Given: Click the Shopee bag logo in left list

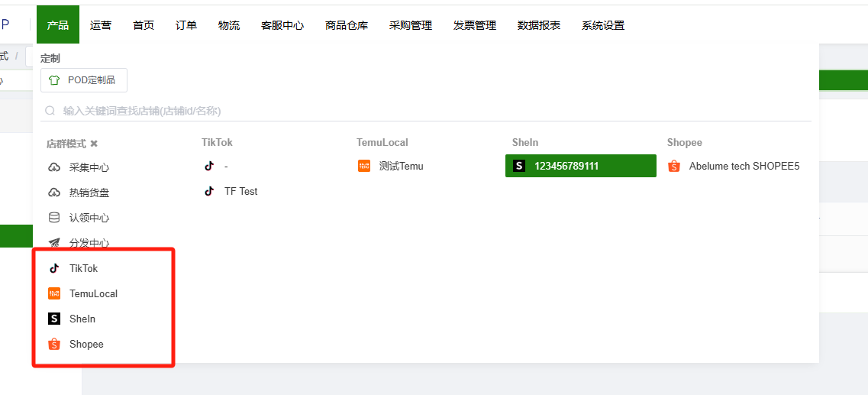Looking at the screenshot, I should coord(54,344).
